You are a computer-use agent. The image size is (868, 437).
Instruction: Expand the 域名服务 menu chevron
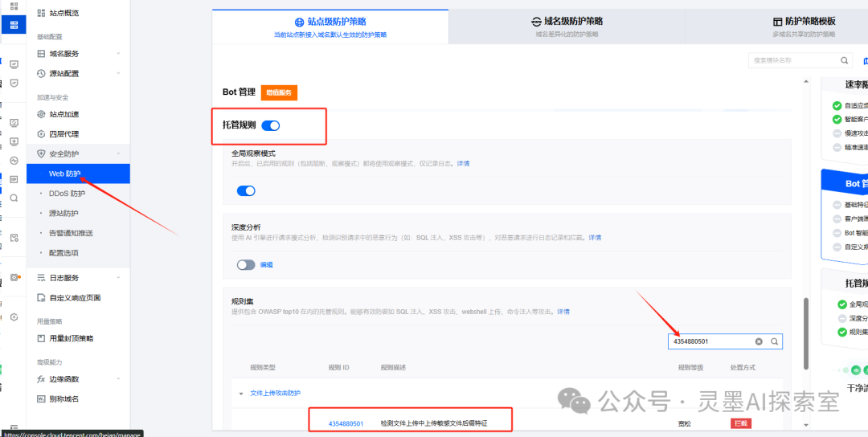click(x=118, y=54)
